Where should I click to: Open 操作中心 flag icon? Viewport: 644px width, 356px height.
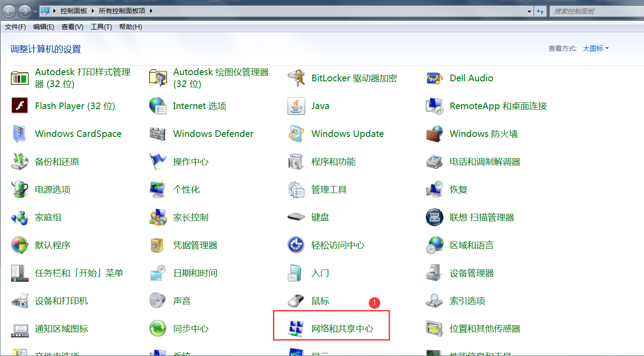point(158,162)
